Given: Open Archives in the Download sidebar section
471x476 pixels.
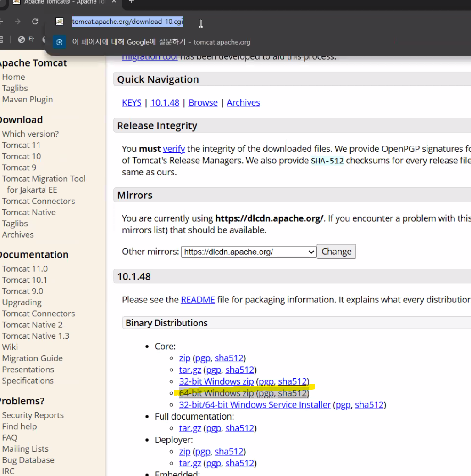Looking at the screenshot, I should [18, 235].
